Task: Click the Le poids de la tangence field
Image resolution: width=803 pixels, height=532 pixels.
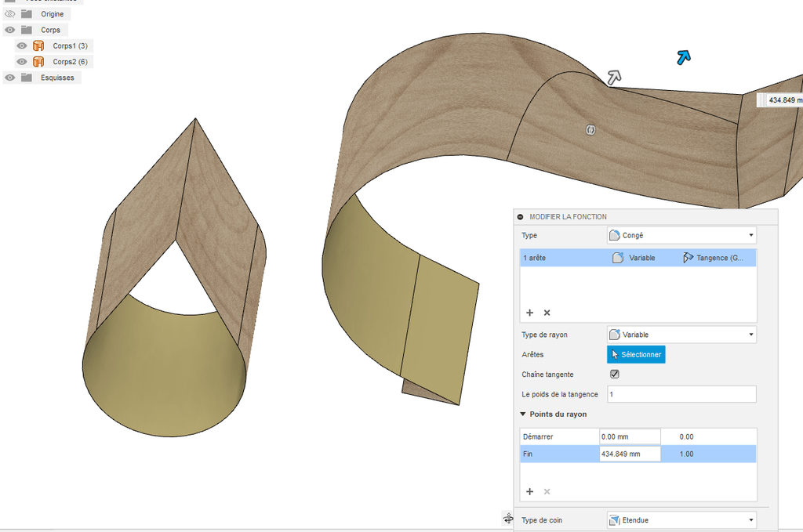Action: (681, 394)
